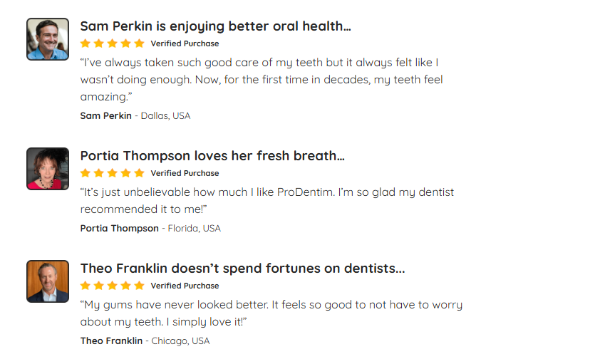Click Portia Thompson's profile photo
Screen dimensions: 590x364
[48, 169]
